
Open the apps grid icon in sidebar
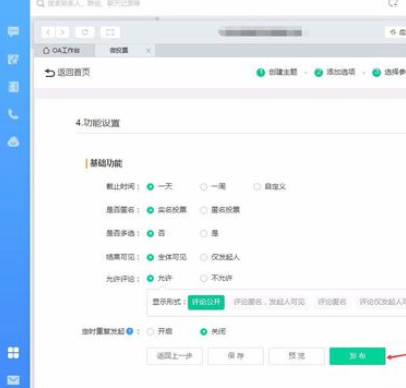point(13,352)
